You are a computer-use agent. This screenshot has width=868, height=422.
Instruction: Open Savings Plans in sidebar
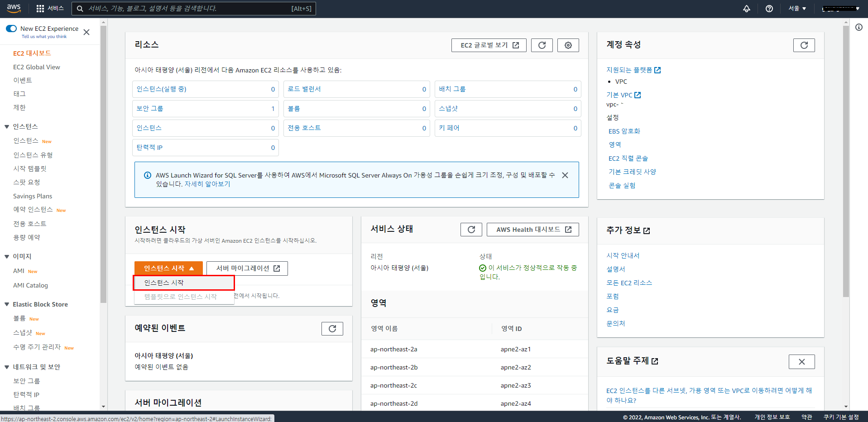coord(33,196)
